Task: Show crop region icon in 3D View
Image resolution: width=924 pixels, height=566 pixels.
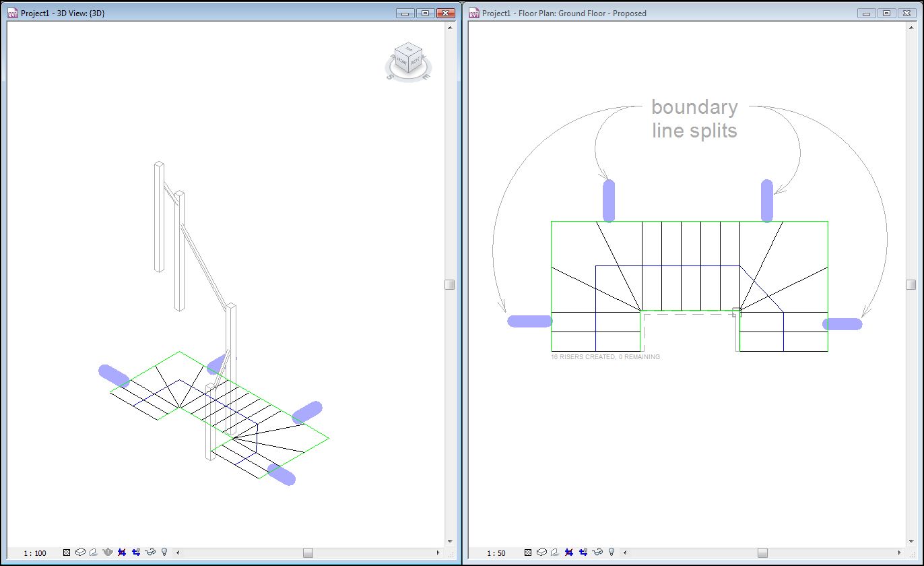Action: point(136,553)
